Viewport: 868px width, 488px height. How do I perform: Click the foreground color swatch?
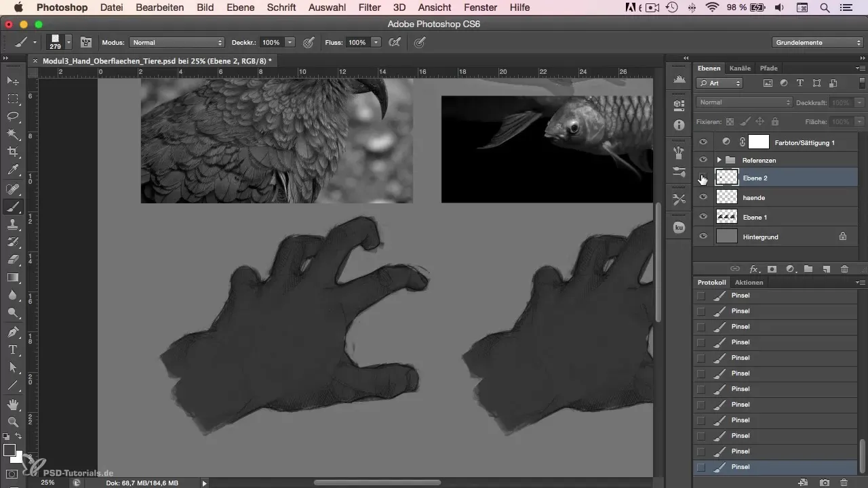point(9,450)
